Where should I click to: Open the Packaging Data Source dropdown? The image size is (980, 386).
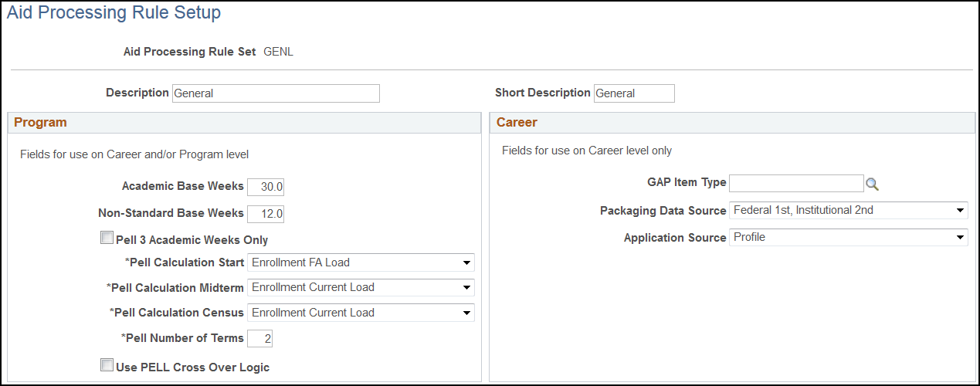[848, 210]
